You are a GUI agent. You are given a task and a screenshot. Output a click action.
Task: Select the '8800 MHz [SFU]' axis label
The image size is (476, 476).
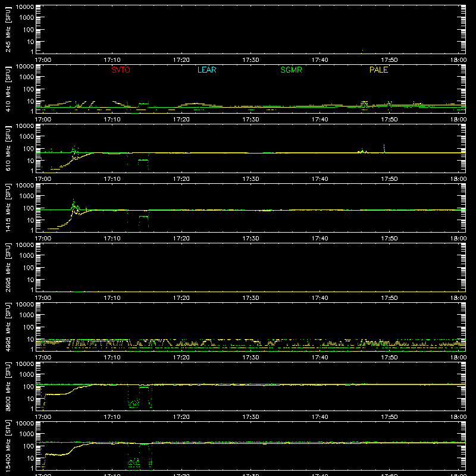pyautogui.click(x=8, y=386)
